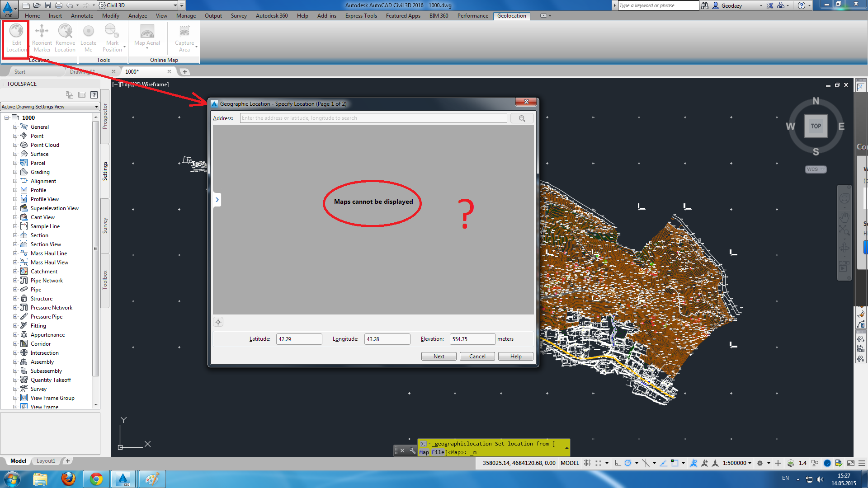Viewport: 868px width, 488px height.
Task: Click the ShowMotion icon in navigation bar
Action: (844, 267)
